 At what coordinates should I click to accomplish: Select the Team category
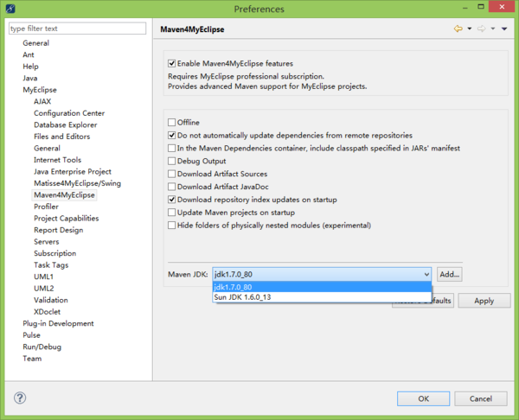(32, 359)
